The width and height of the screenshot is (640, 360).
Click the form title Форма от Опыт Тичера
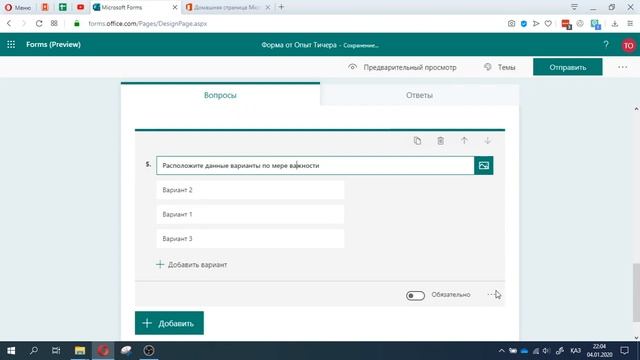click(299, 45)
